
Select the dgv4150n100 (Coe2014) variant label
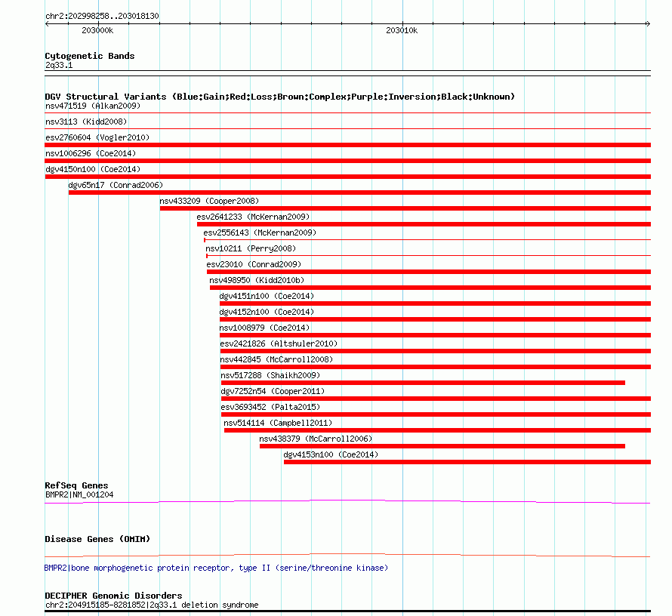93,169
